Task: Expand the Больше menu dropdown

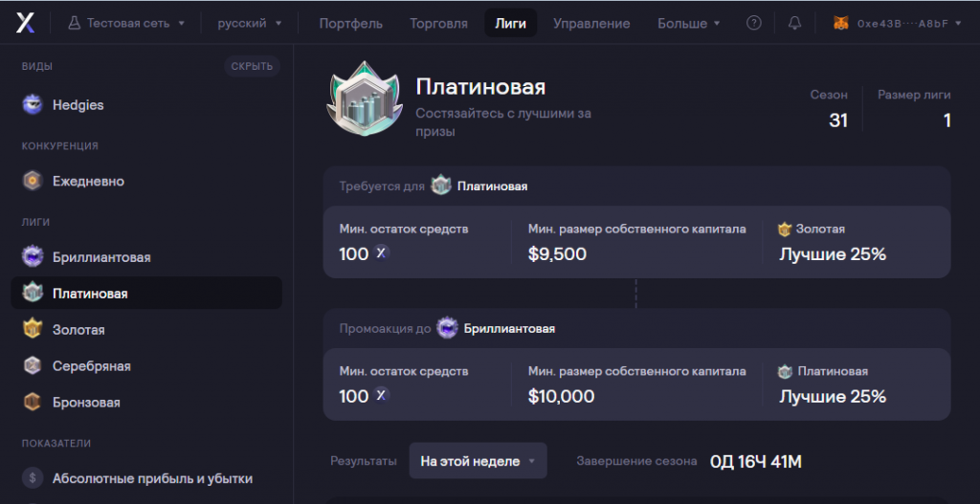Action: coord(689,23)
